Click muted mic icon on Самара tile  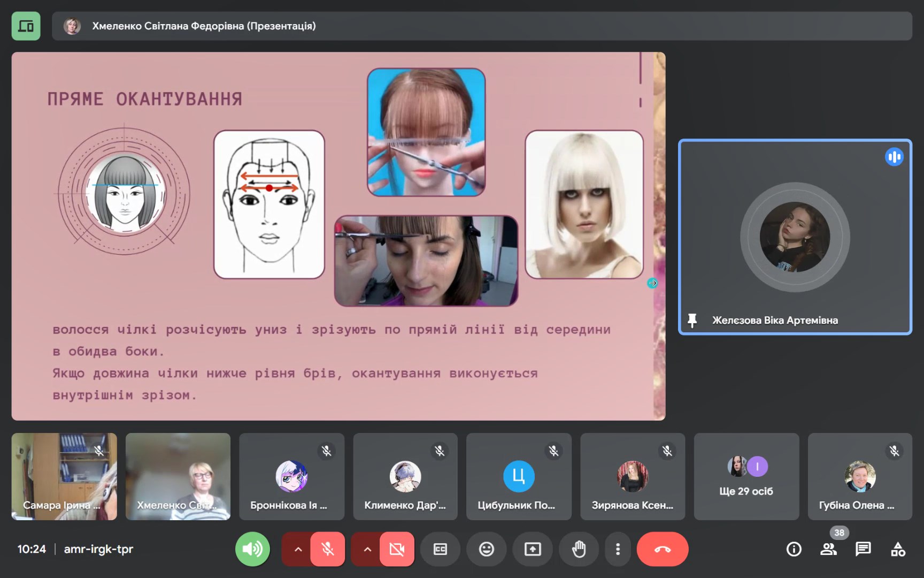pos(99,451)
